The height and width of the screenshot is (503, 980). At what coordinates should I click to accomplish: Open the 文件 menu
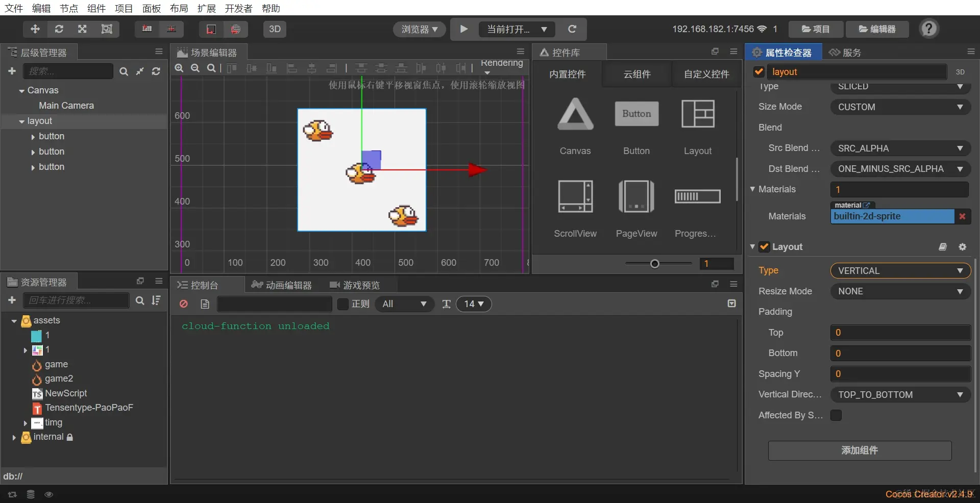click(14, 8)
